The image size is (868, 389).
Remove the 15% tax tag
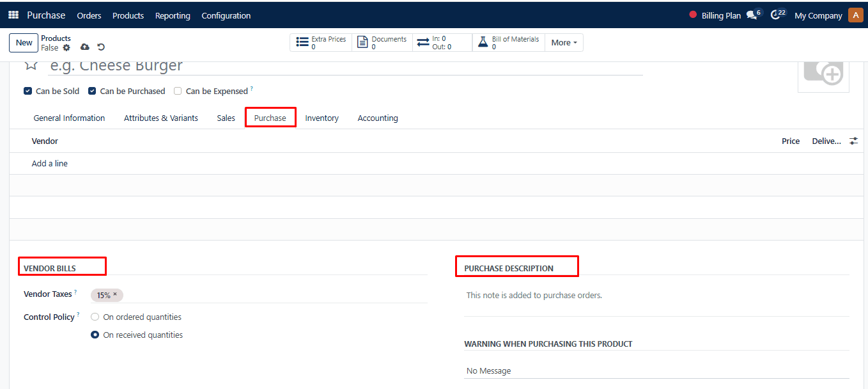pos(115,294)
